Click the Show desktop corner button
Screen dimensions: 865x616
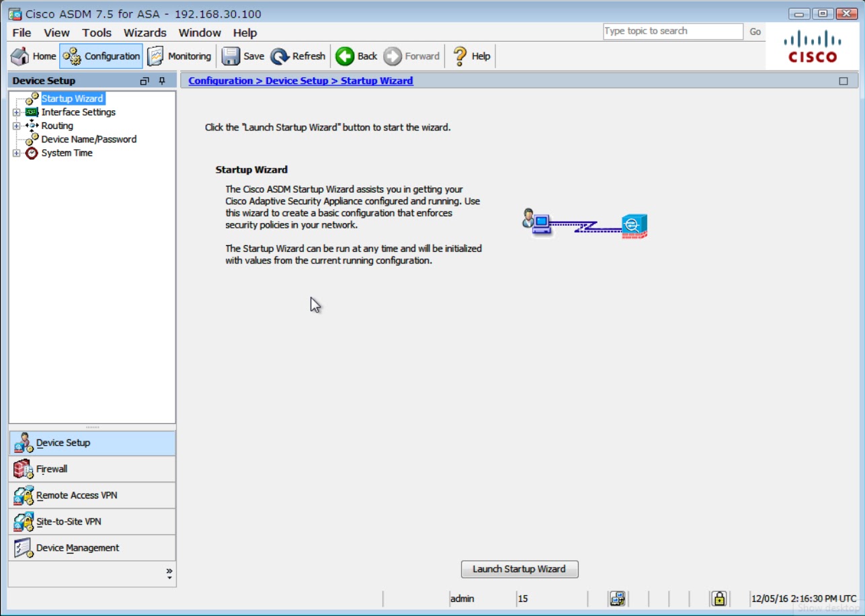click(828, 607)
